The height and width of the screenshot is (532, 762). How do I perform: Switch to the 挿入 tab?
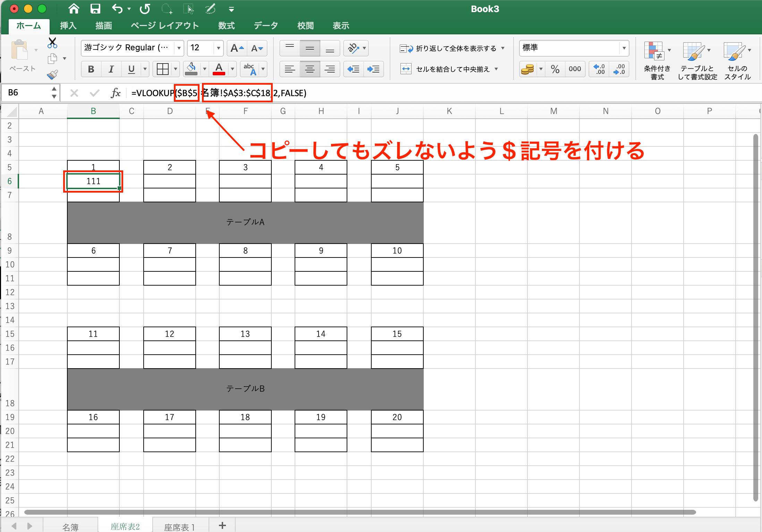click(x=68, y=26)
